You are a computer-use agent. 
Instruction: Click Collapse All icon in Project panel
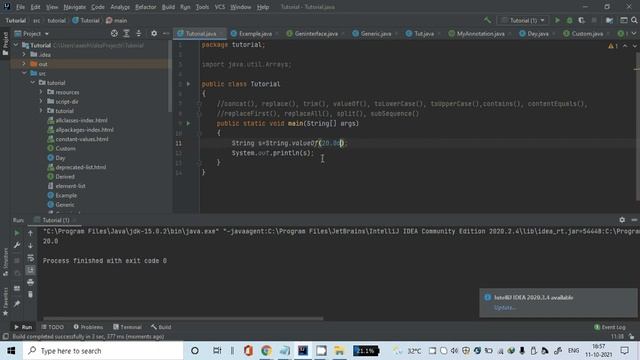click(x=138, y=33)
